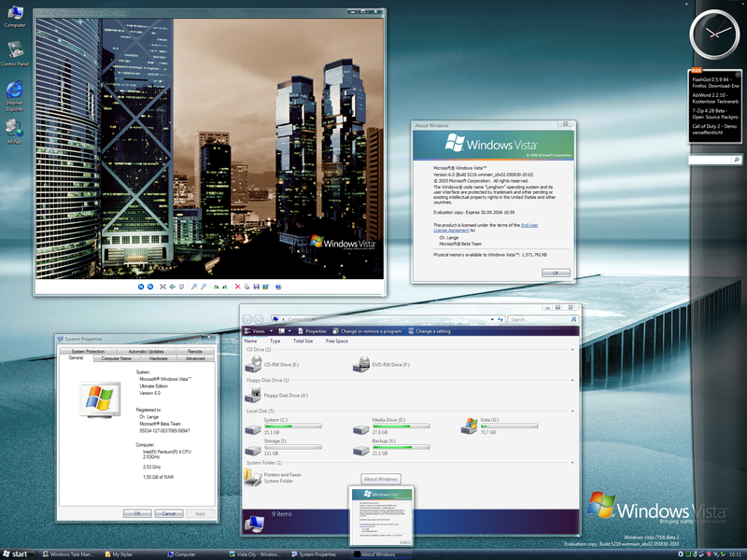Click the Explorer search input field
The image size is (747, 560).
coord(540,319)
